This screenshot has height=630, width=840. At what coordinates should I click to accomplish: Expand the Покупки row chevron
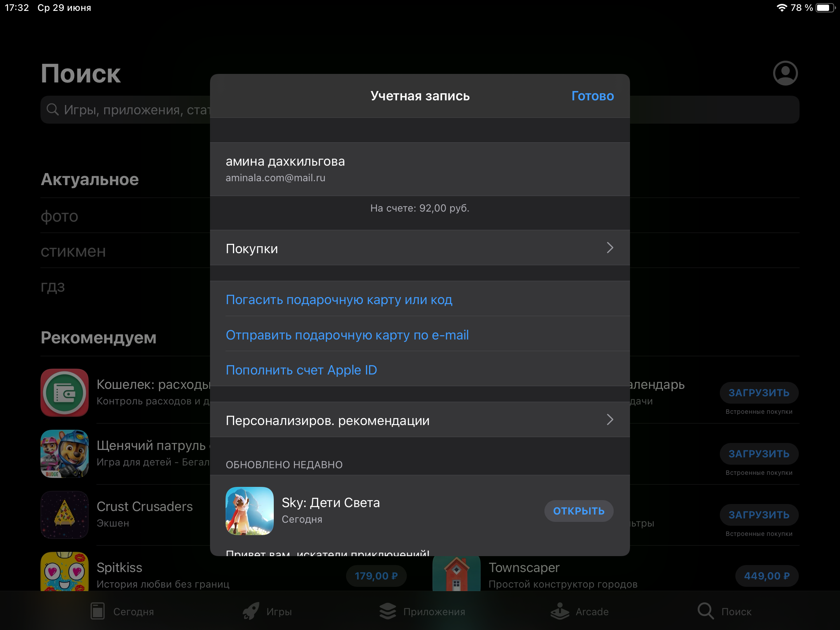(610, 248)
